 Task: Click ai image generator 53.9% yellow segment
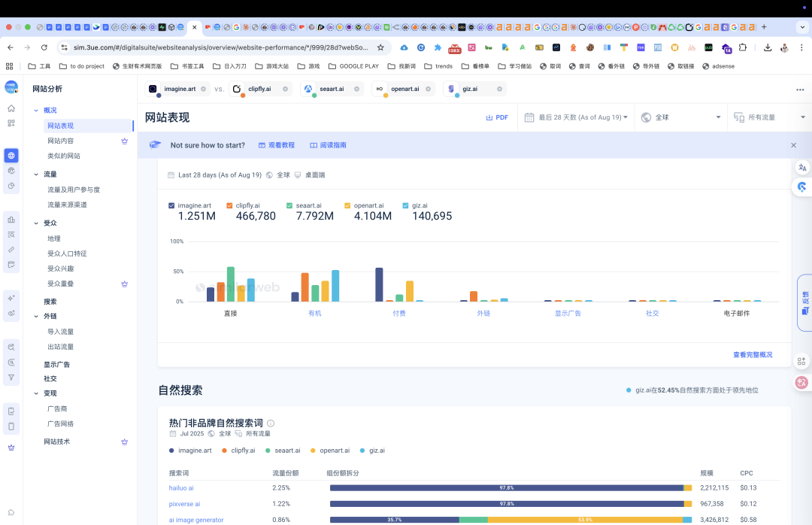click(x=585, y=520)
